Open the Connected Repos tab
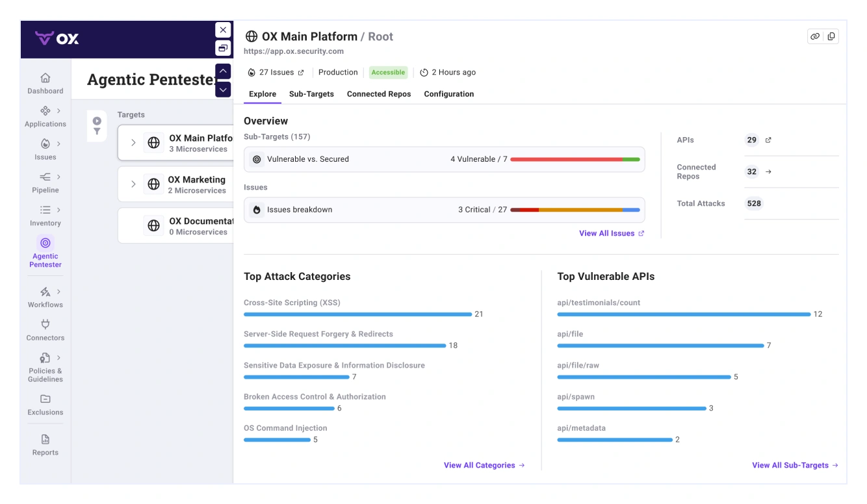 pyautogui.click(x=379, y=94)
